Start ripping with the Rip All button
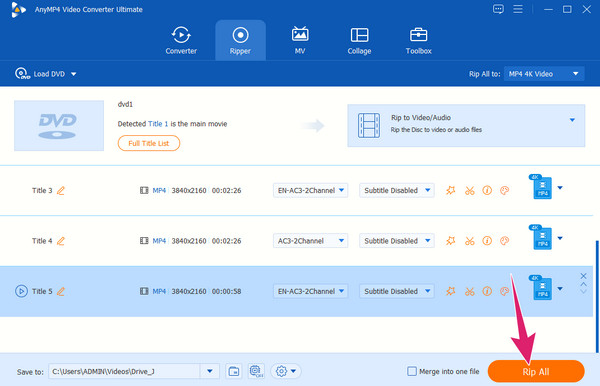This screenshot has width=600, height=386. click(536, 371)
